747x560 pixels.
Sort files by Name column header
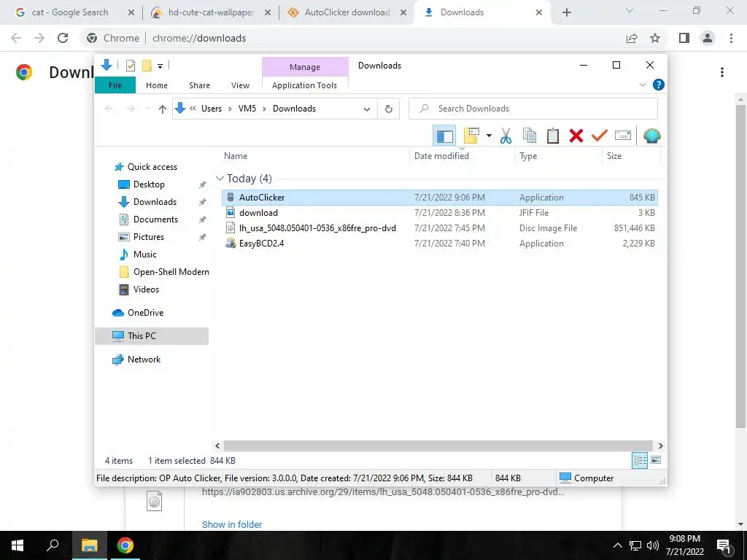coord(314,156)
